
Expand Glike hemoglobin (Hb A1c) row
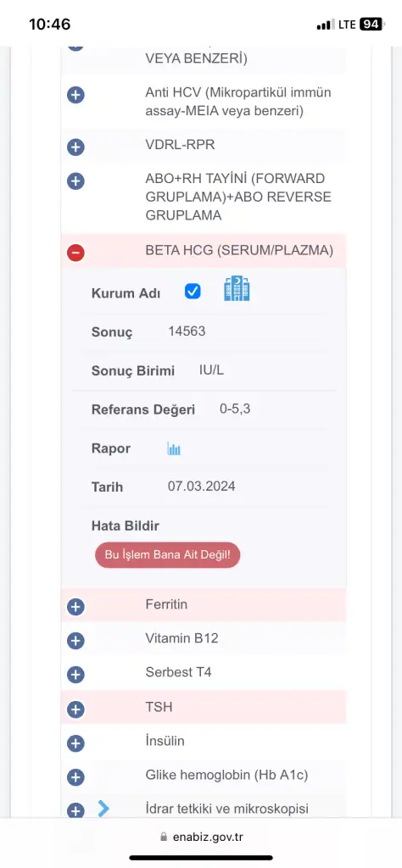click(204, 776)
